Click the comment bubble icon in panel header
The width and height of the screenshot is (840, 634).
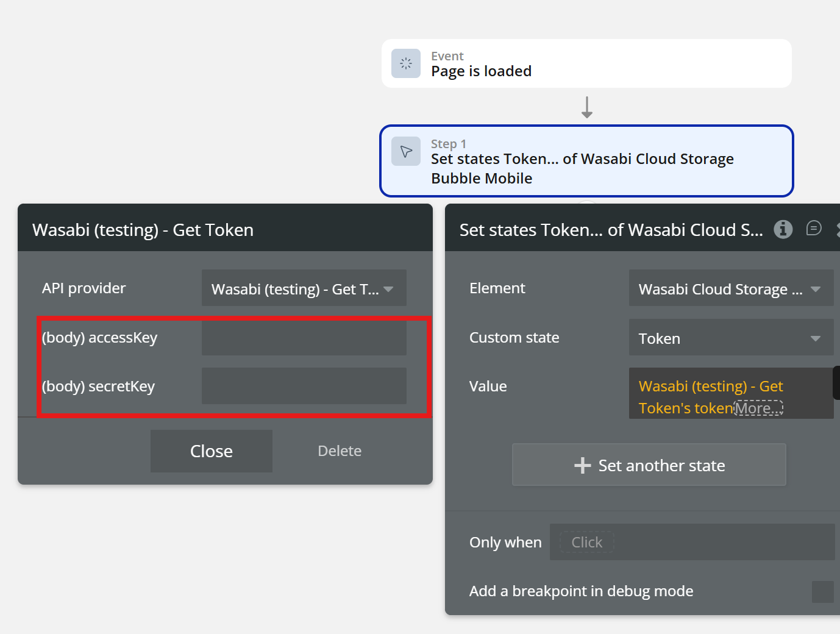click(x=814, y=229)
